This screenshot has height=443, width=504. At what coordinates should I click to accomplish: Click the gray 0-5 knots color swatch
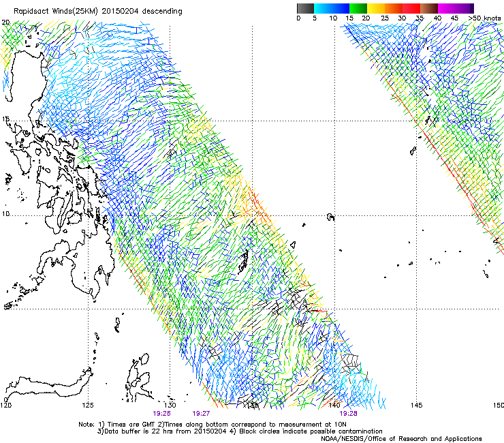click(x=305, y=8)
